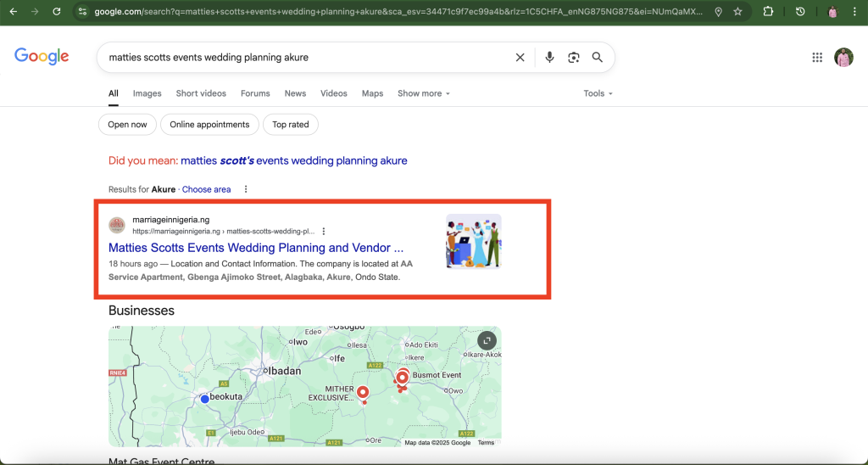Click the Google logo
The width and height of the screenshot is (868, 465).
[42, 57]
